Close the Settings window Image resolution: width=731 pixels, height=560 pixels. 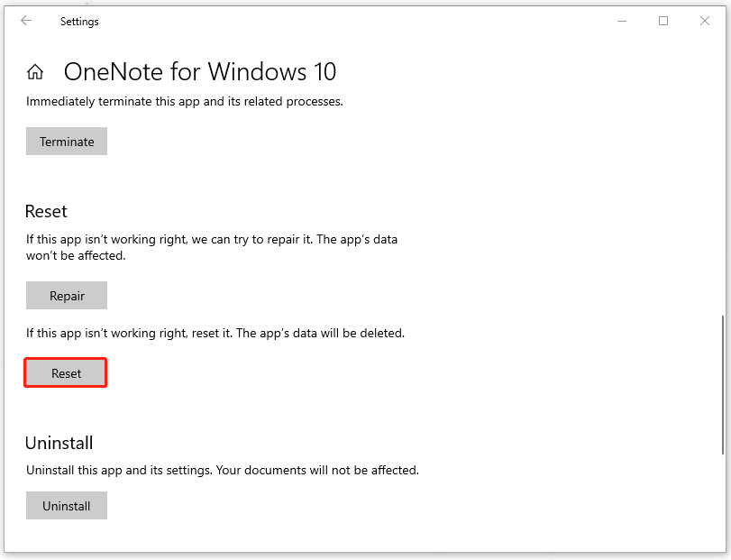705,20
